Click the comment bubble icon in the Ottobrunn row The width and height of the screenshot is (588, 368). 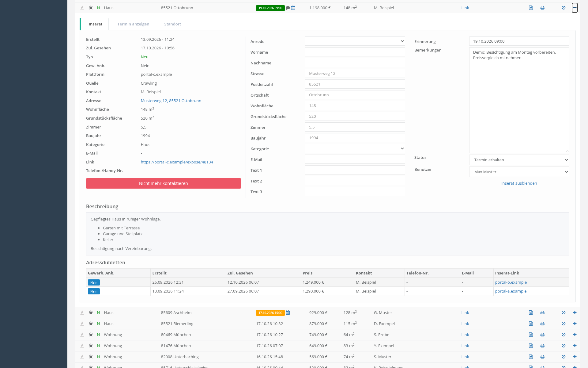[288, 8]
